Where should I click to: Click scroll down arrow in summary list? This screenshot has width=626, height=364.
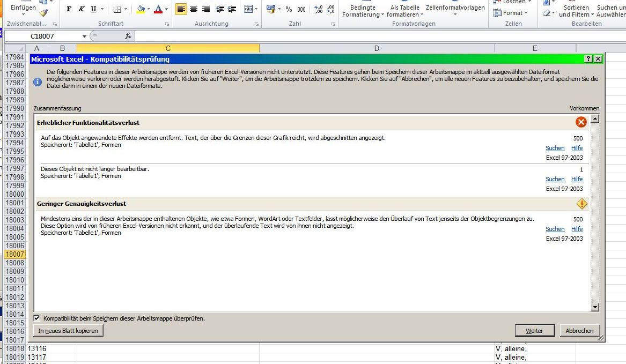(595, 307)
